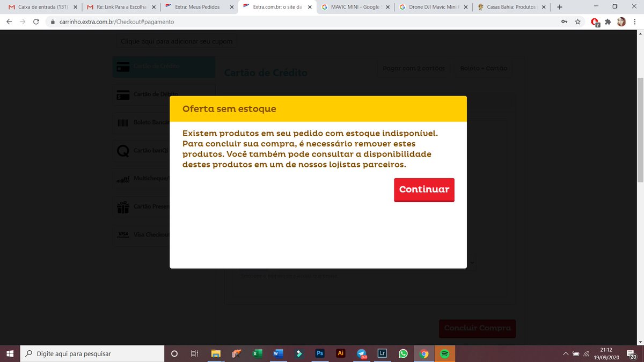The width and height of the screenshot is (644, 362).
Task: Bookmark this page with the star icon
Action: tap(577, 22)
